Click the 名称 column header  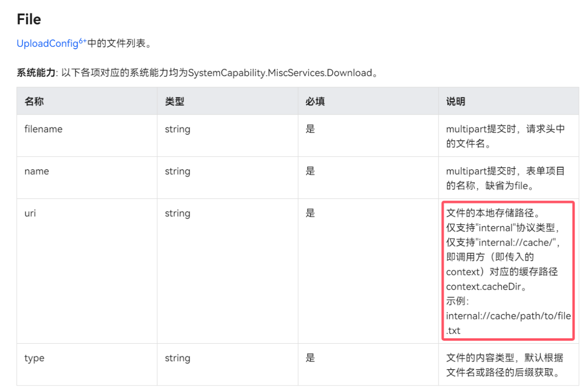pyautogui.click(x=34, y=101)
